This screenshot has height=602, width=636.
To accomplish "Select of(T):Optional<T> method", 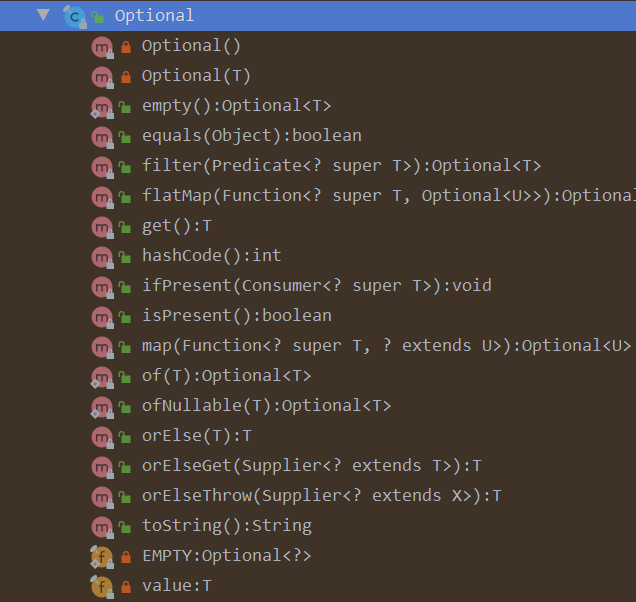I will [x=226, y=376].
